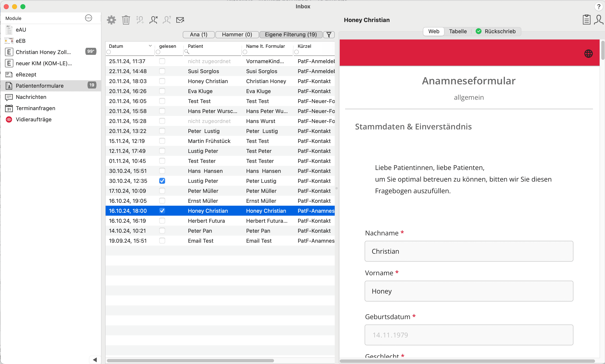Select the Ana (1) filter
Screen dimensions: 605x364
pyautogui.click(x=199, y=34)
